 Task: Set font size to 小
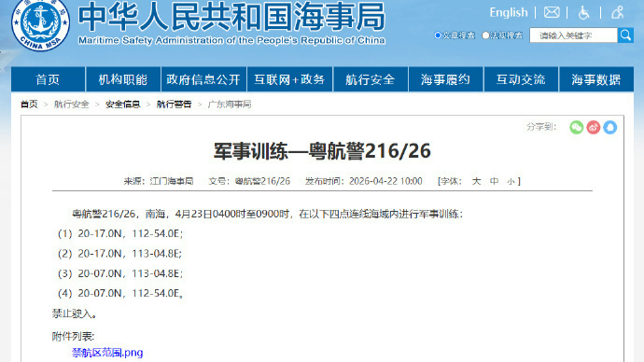pyautogui.click(x=511, y=181)
